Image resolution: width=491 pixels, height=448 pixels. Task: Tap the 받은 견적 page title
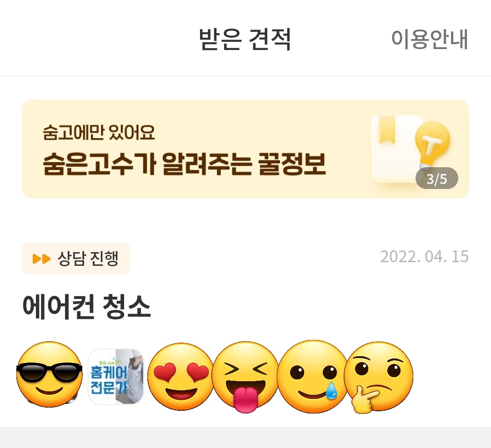(x=245, y=39)
